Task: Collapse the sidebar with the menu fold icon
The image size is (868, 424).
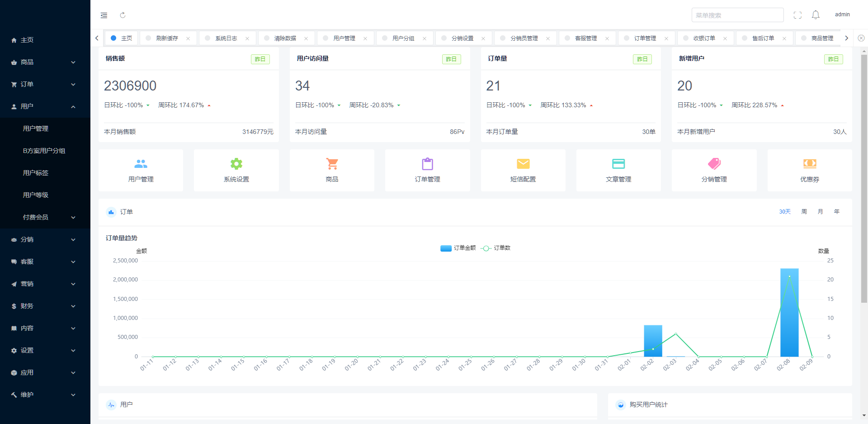Action: click(104, 15)
